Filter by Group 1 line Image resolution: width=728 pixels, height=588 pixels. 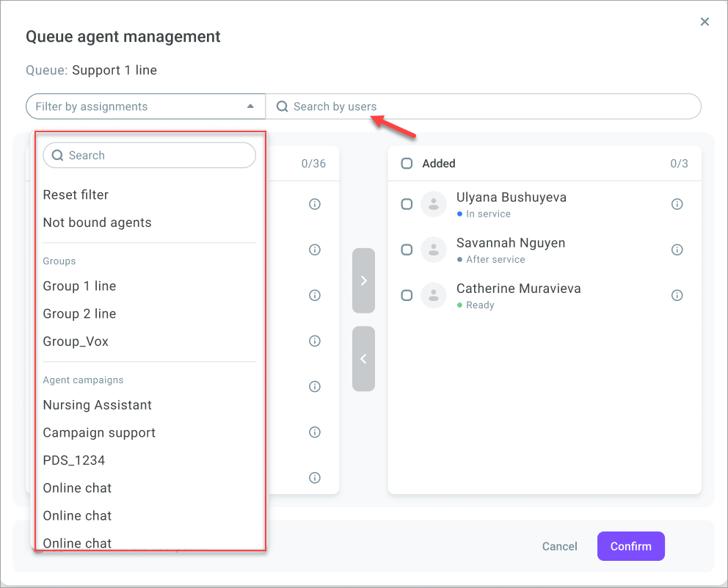pyautogui.click(x=79, y=286)
